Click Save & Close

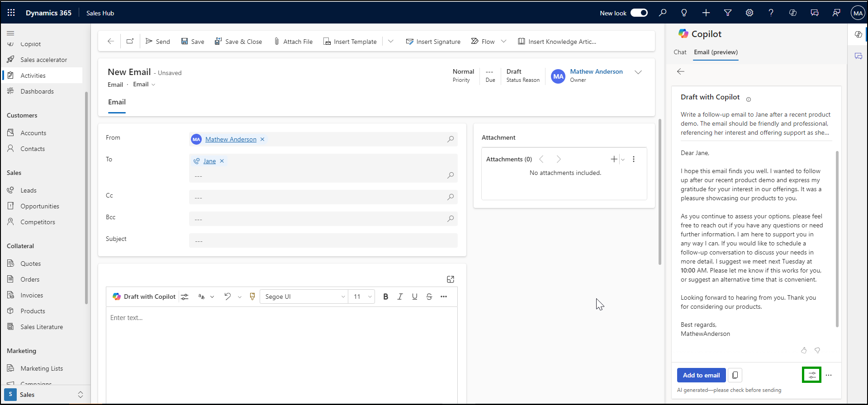pyautogui.click(x=238, y=41)
